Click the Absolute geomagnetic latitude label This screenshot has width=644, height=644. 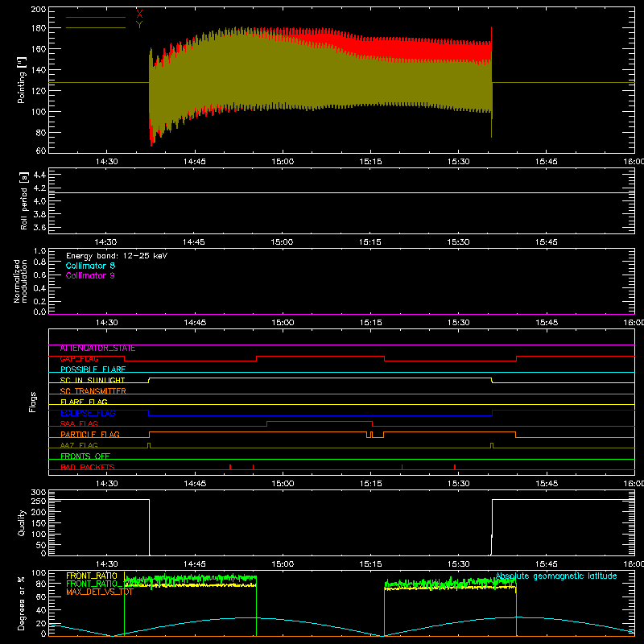pos(556,576)
